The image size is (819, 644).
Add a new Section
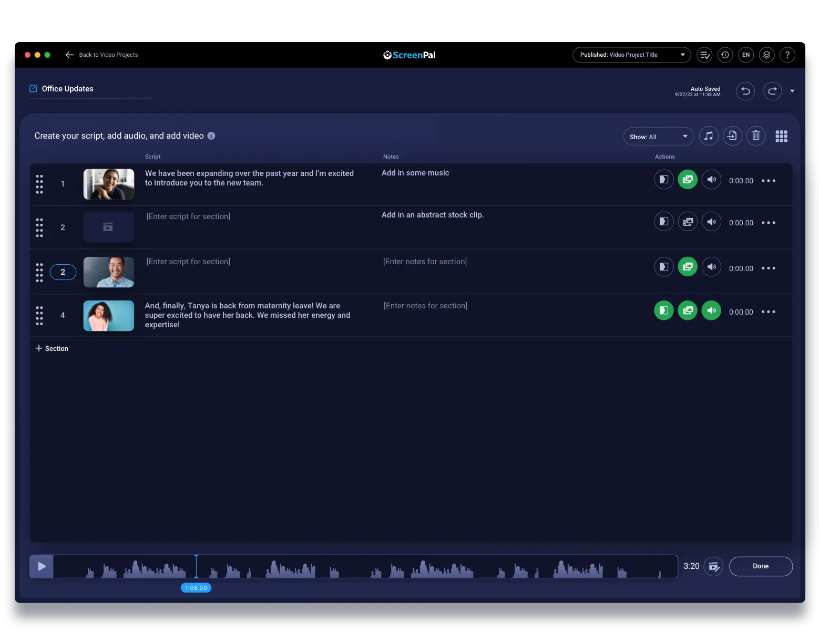(x=52, y=348)
